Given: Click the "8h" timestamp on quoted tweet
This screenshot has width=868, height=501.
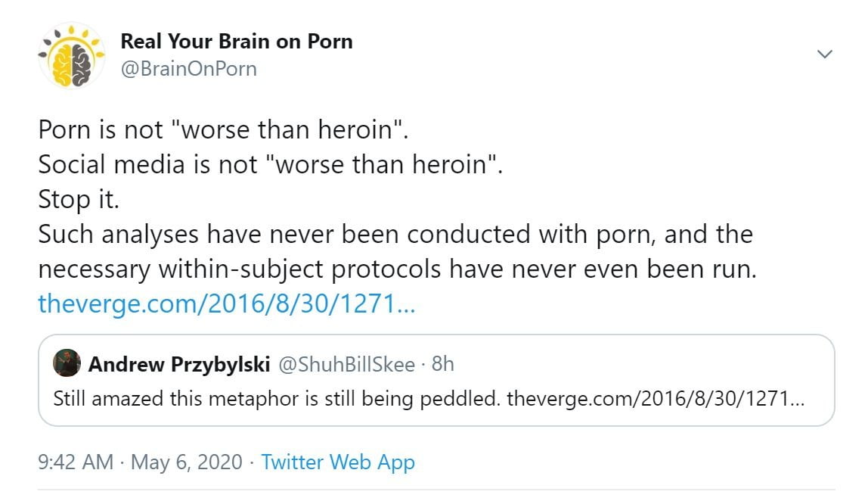Looking at the screenshot, I should tap(442, 365).
